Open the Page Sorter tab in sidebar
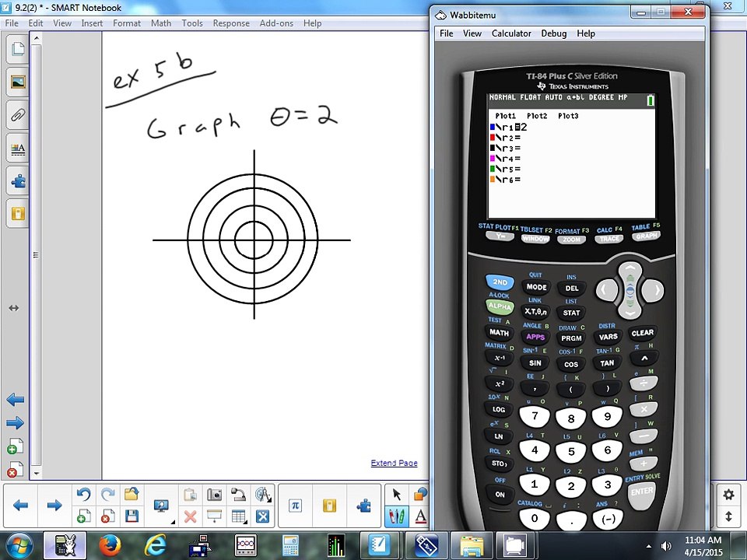Viewport: 747px width, 560px height. tap(18, 48)
